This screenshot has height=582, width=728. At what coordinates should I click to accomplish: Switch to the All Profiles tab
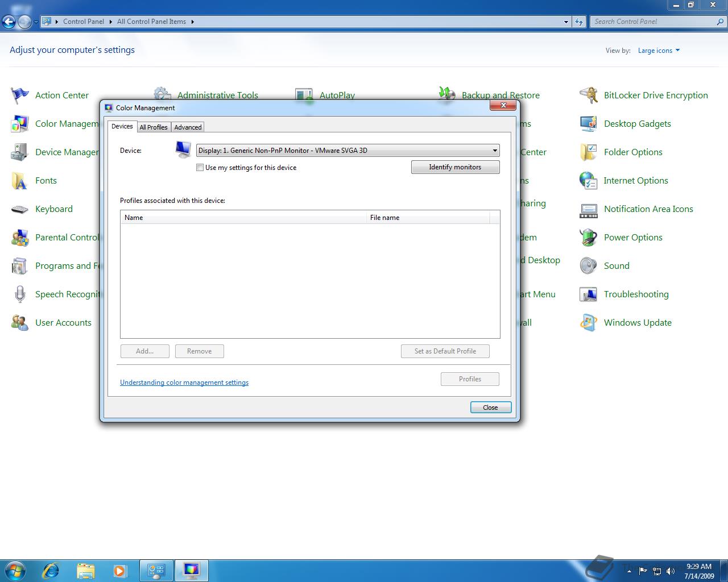pyautogui.click(x=154, y=127)
